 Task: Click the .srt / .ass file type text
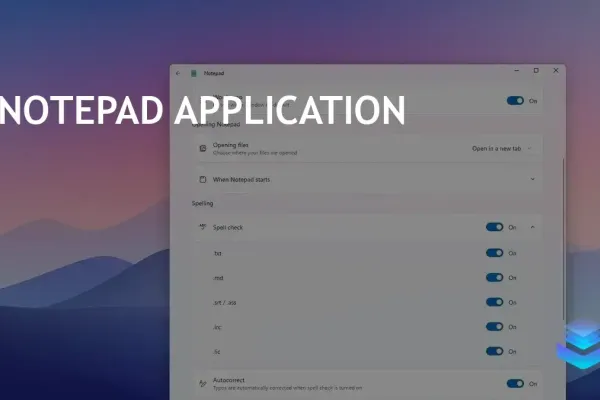pyautogui.click(x=225, y=302)
